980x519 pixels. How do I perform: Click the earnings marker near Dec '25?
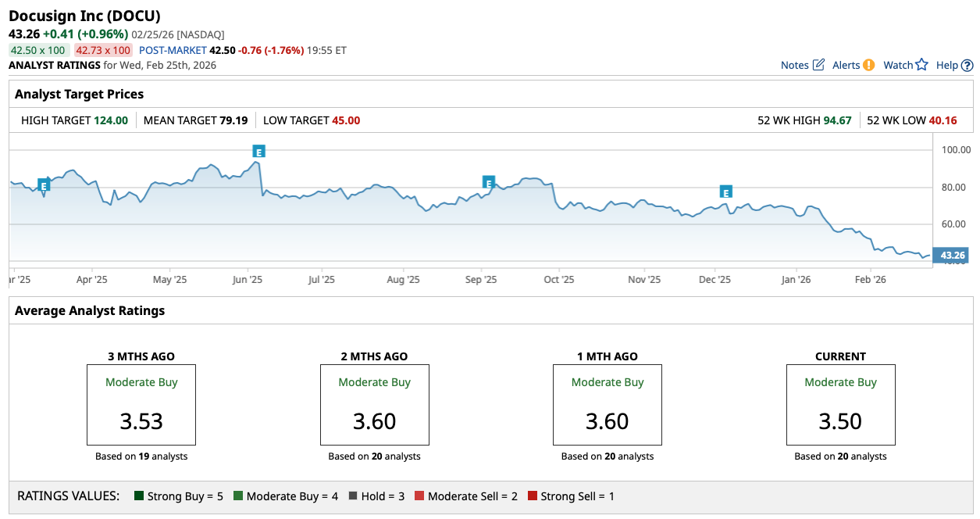pyautogui.click(x=725, y=191)
